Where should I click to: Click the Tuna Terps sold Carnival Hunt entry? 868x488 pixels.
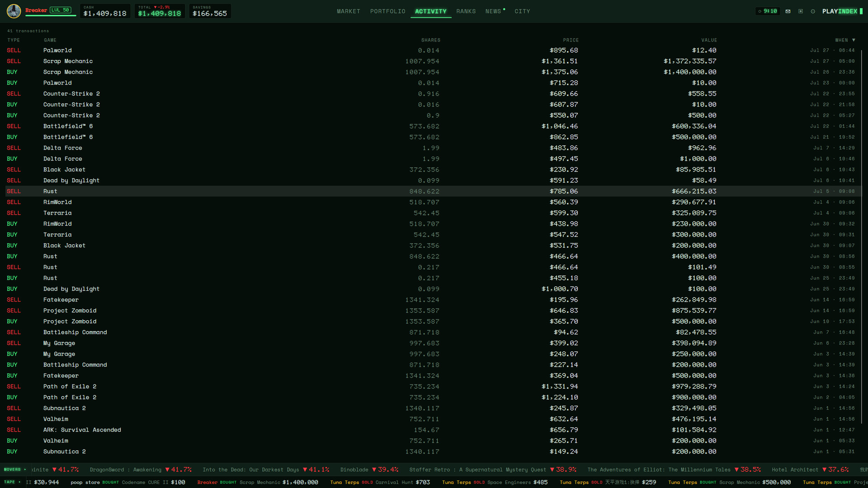pyautogui.click(x=380, y=482)
